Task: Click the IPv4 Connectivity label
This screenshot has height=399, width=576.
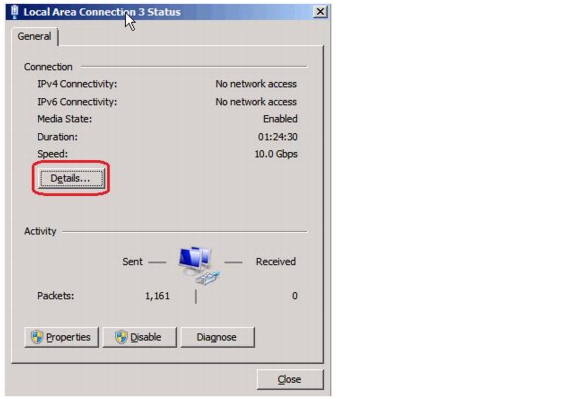Action: coord(77,84)
